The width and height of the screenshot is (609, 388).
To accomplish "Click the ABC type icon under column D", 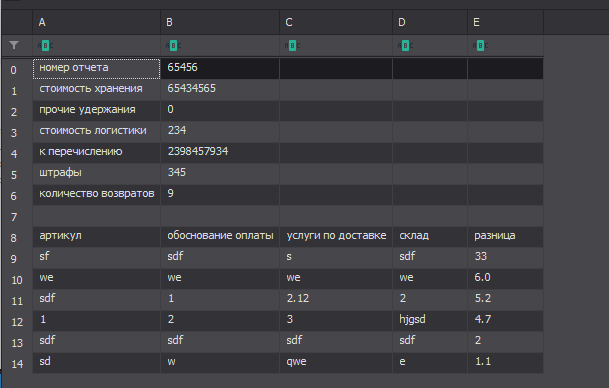I will (x=405, y=46).
